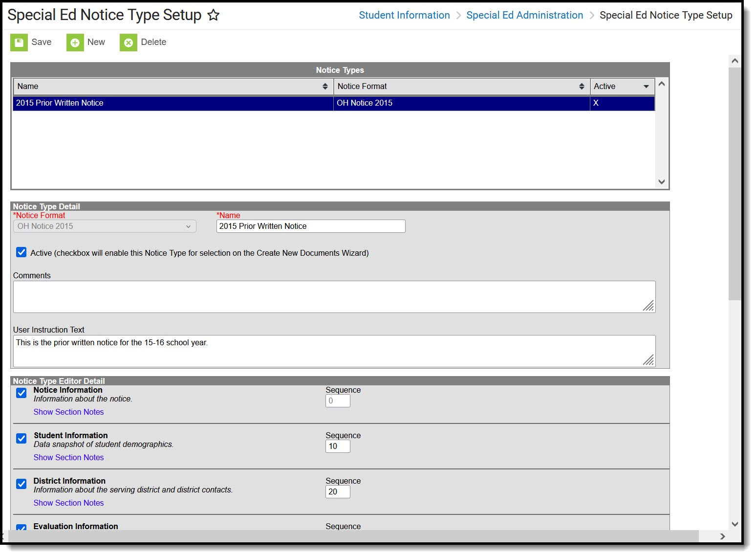Click page scroll down arrow
Image resolution: width=756 pixels, height=557 pixels.
pos(734,524)
